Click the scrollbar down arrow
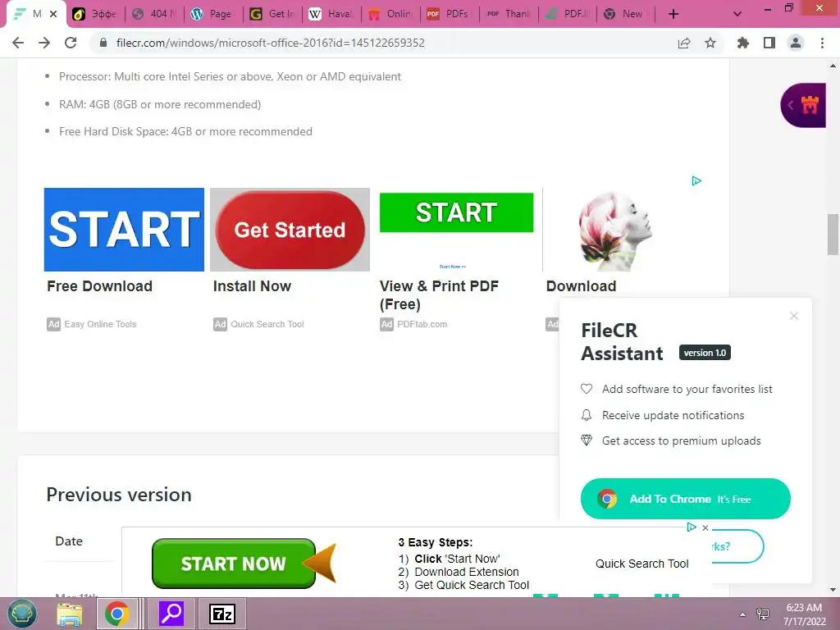Image resolution: width=840 pixels, height=630 pixels. [x=833, y=590]
